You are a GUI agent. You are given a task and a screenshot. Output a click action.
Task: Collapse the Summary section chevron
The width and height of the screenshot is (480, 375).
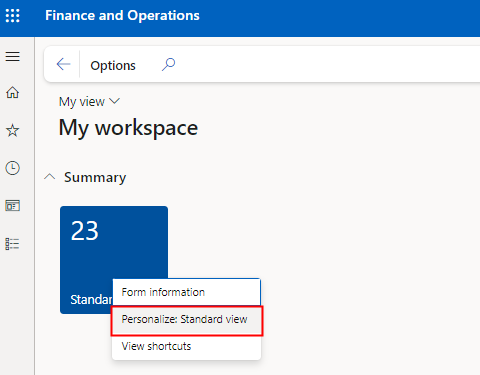(x=50, y=177)
